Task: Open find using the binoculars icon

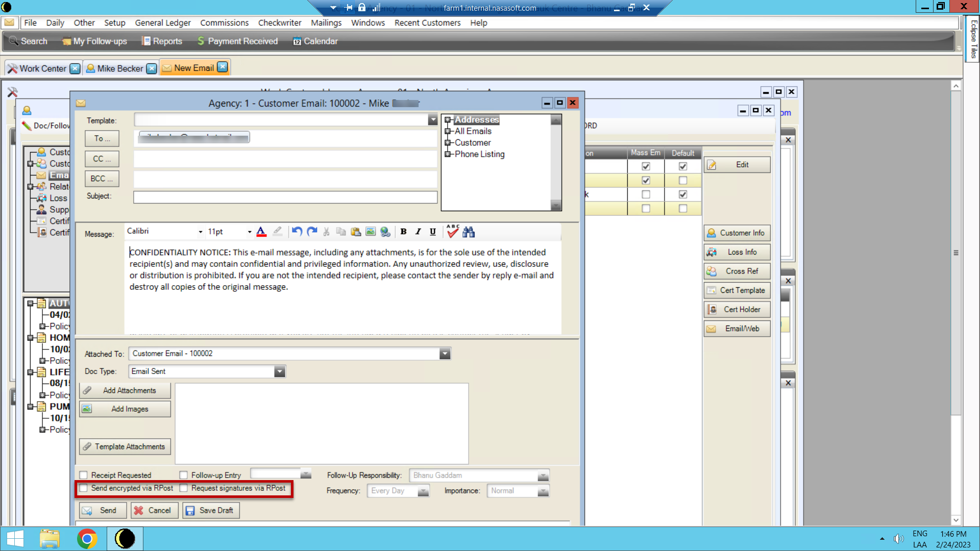Action: (469, 232)
